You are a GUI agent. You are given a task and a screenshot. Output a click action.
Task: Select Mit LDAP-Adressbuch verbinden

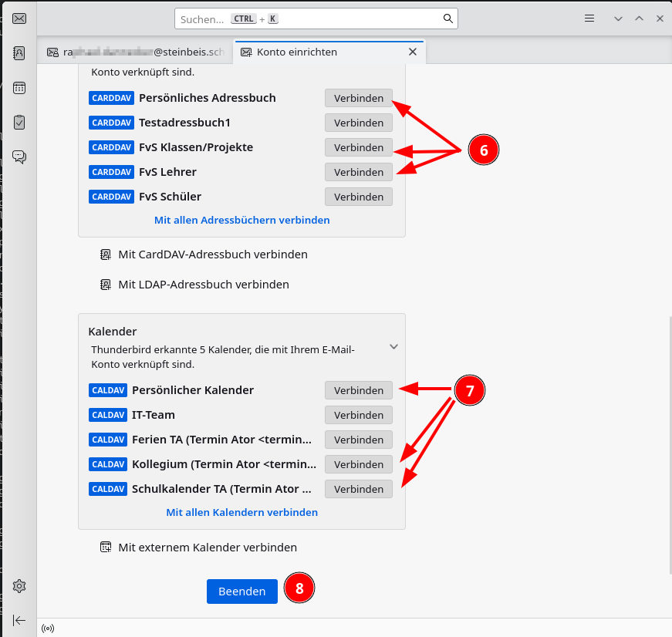tap(203, 285)
